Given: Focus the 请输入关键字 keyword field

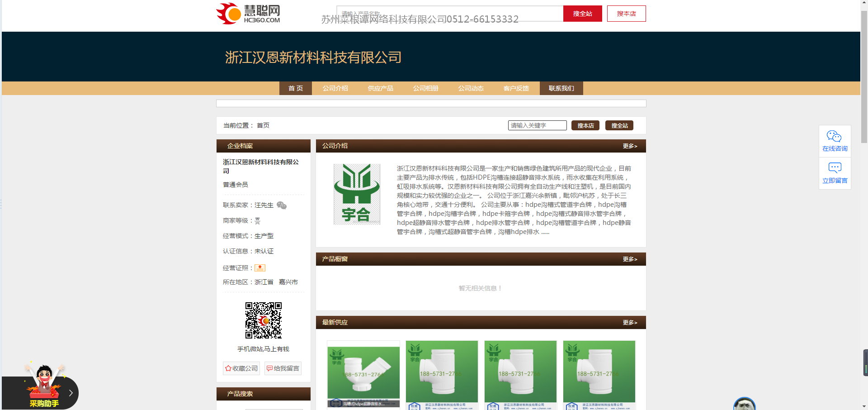Looking at the screenshot, I should point(537,125).
